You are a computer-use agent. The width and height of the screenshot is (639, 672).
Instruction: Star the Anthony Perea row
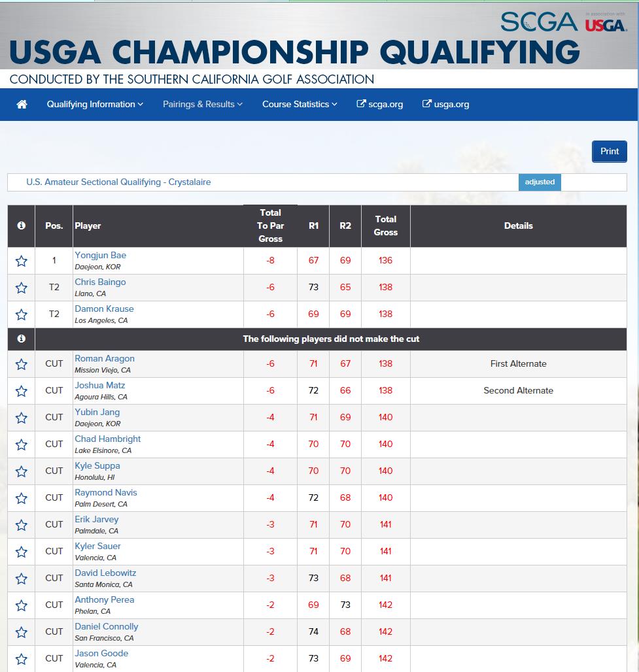click(22, 605)
